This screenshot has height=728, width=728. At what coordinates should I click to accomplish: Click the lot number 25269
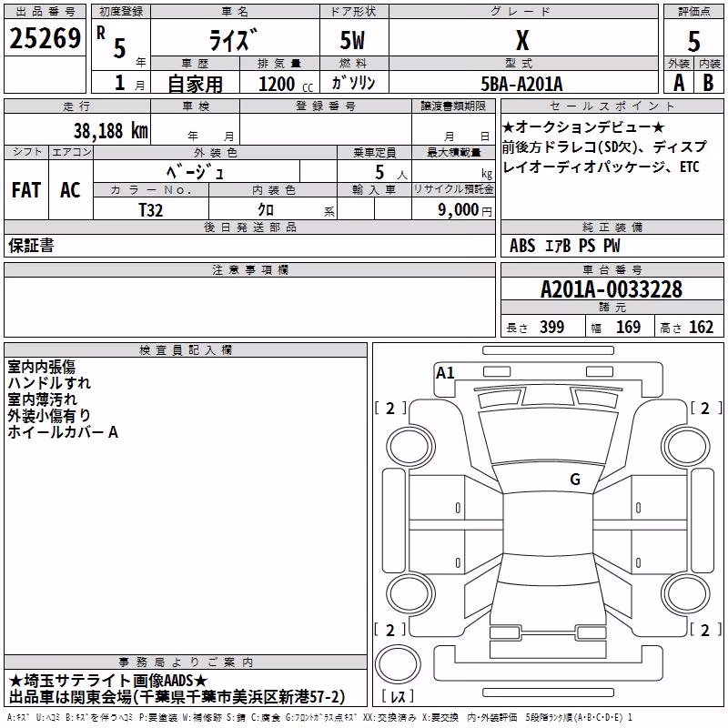[x=45, y=38]
